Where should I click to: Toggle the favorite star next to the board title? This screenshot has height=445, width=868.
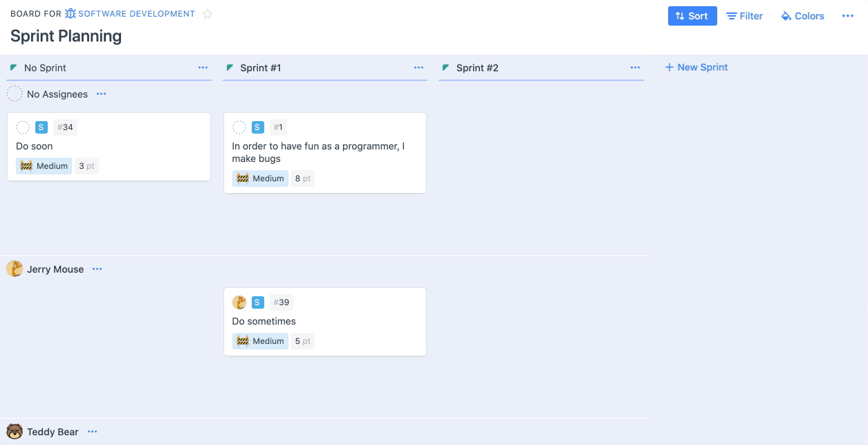pyautogui.click(x=207, y=13)
